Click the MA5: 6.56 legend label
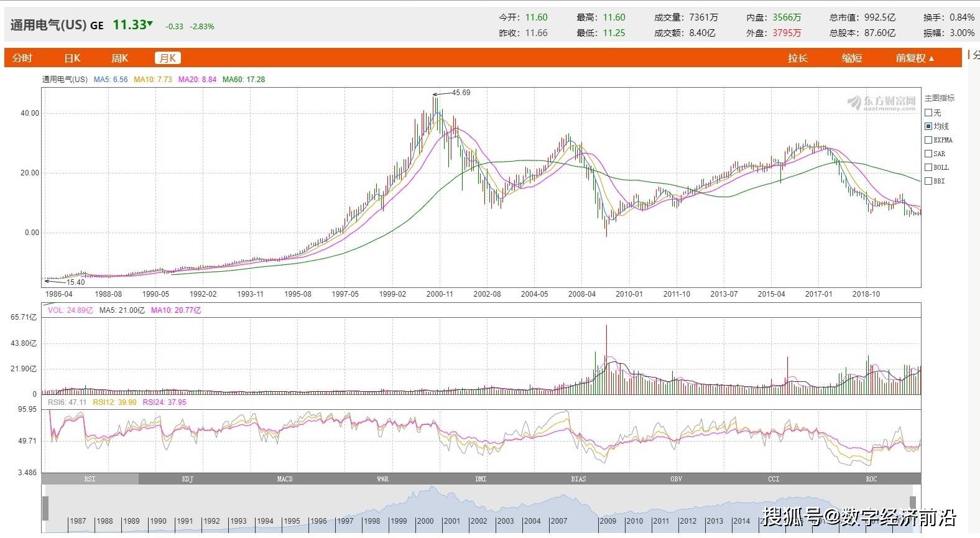 click(x=111, y=80)
